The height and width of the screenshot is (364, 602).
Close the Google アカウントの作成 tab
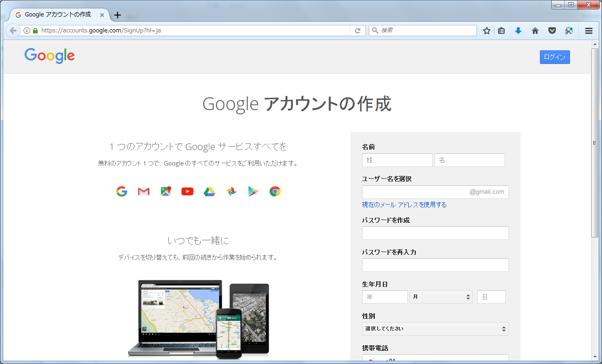[x=102, y=15]
